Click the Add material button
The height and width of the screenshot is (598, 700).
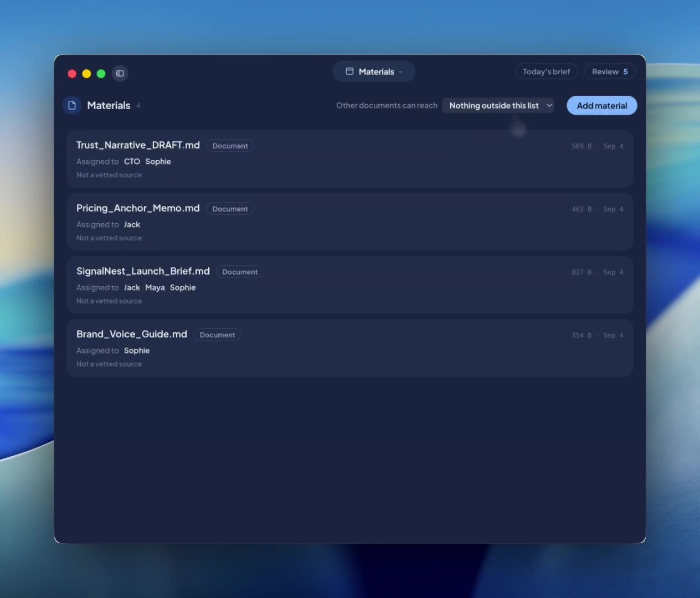[602, 106]
